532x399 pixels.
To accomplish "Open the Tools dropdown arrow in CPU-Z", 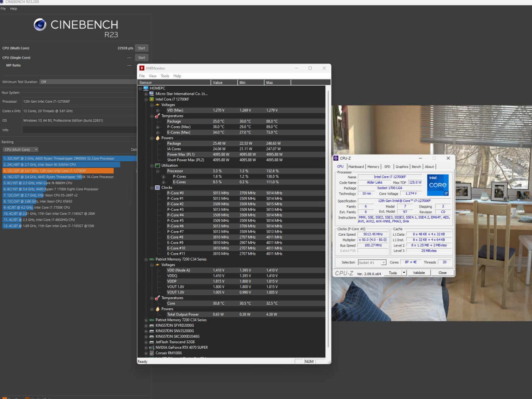I will click(x=404, y=273).
